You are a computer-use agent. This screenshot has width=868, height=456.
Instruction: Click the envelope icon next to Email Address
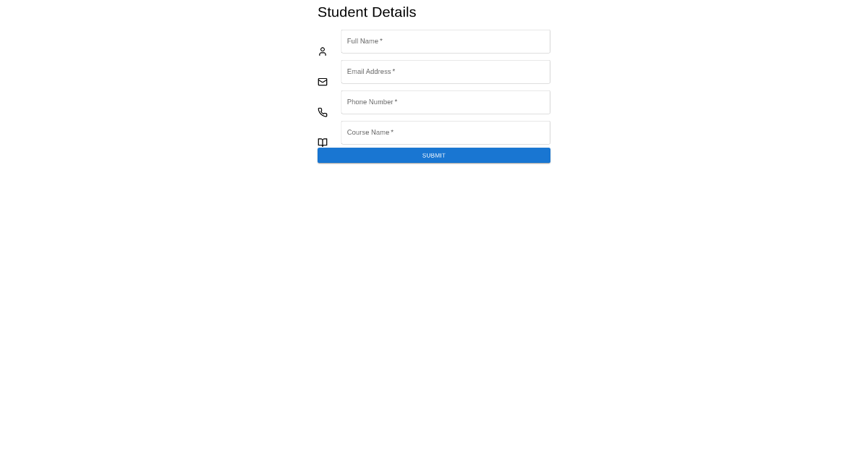coord(323,82)
